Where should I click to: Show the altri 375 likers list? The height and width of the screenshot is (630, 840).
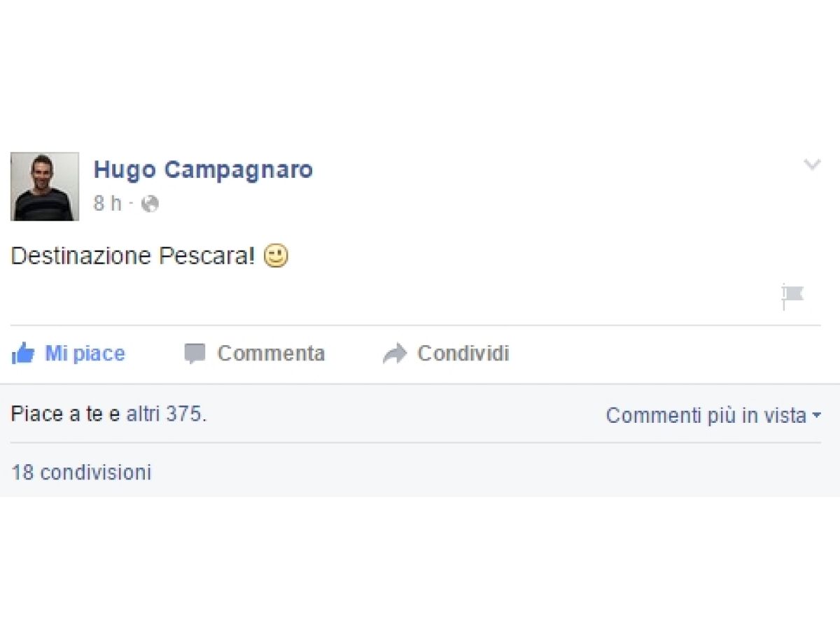coord(164,414)
